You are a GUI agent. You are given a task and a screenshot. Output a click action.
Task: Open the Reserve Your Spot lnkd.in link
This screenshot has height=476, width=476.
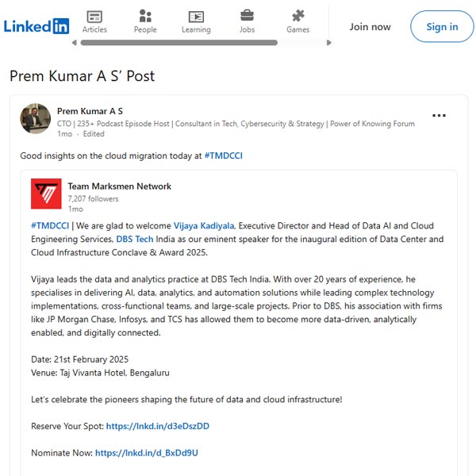pyautogui.click(x=158, y=426)
